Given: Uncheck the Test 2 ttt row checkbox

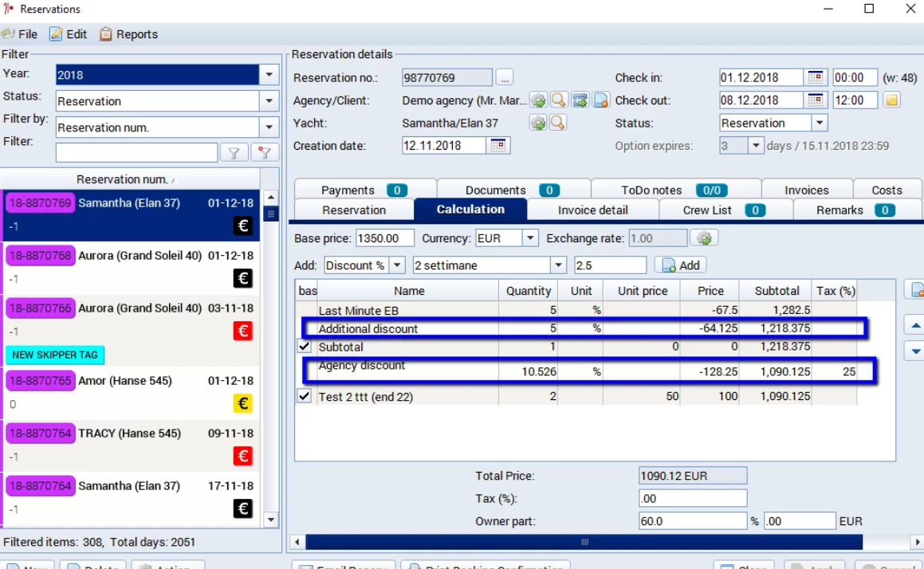Looking at the screenshot, I should tap(304, 396).
